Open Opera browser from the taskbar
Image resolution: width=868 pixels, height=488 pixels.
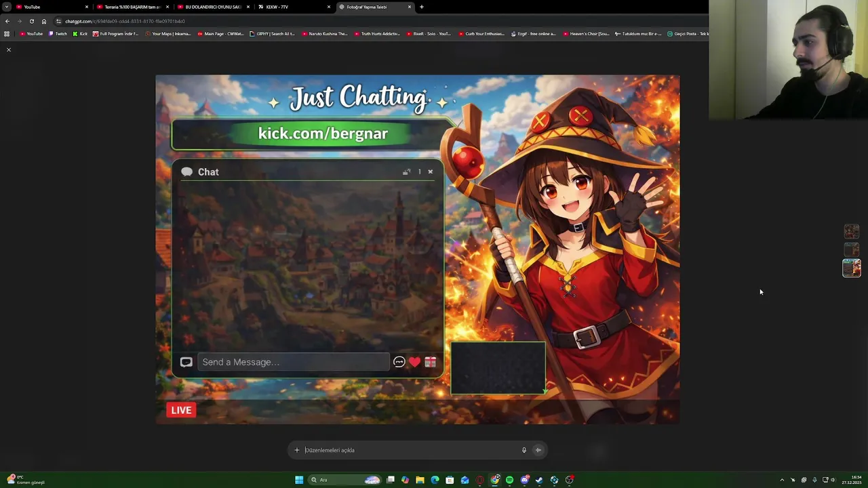480,480
